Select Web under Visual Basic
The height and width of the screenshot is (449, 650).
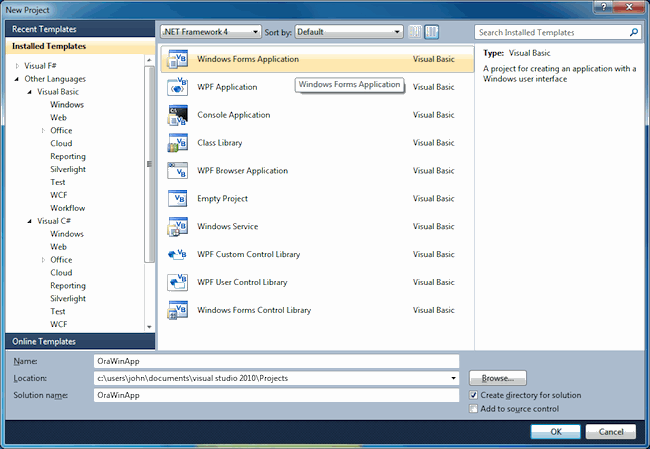(x=58, y=117)
